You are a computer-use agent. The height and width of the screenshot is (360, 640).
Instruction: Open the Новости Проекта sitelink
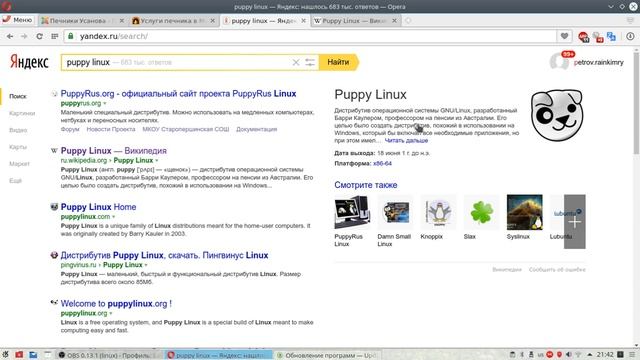coord(111,129)
